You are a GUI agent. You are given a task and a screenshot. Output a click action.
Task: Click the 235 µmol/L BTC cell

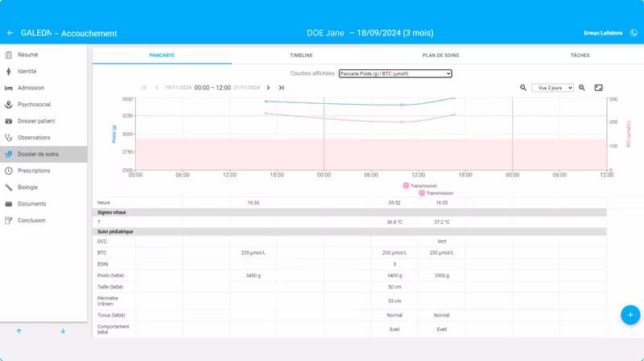254,253
